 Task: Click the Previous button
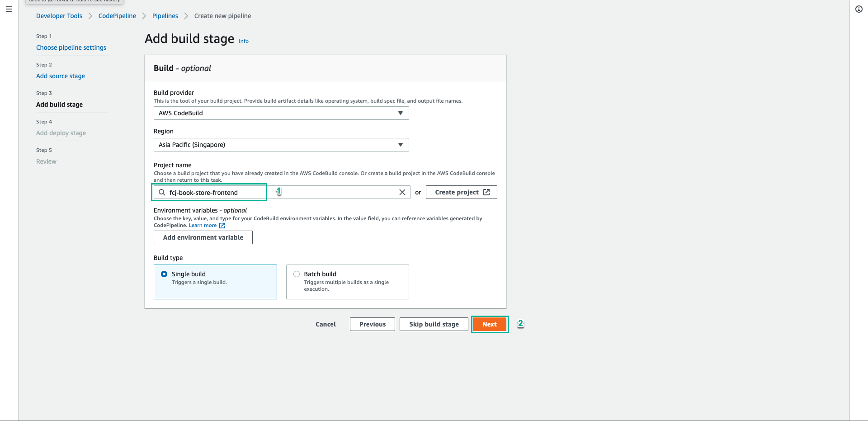point(373,324)
